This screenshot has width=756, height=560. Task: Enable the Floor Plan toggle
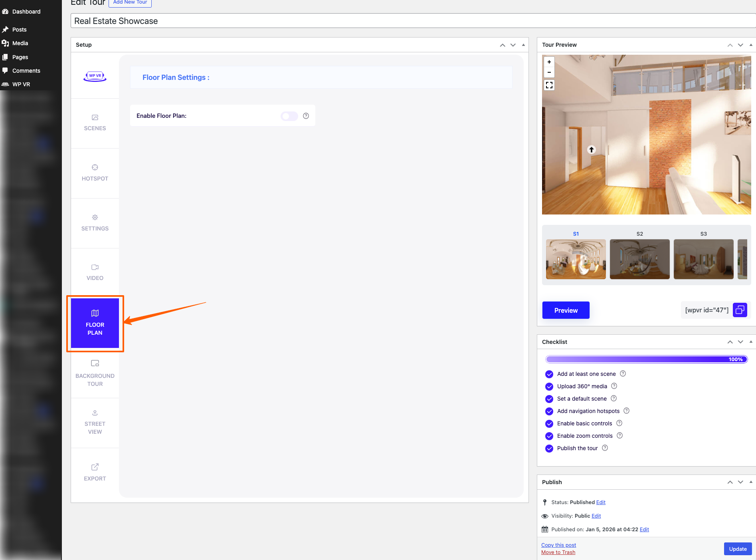pos(289,116)
